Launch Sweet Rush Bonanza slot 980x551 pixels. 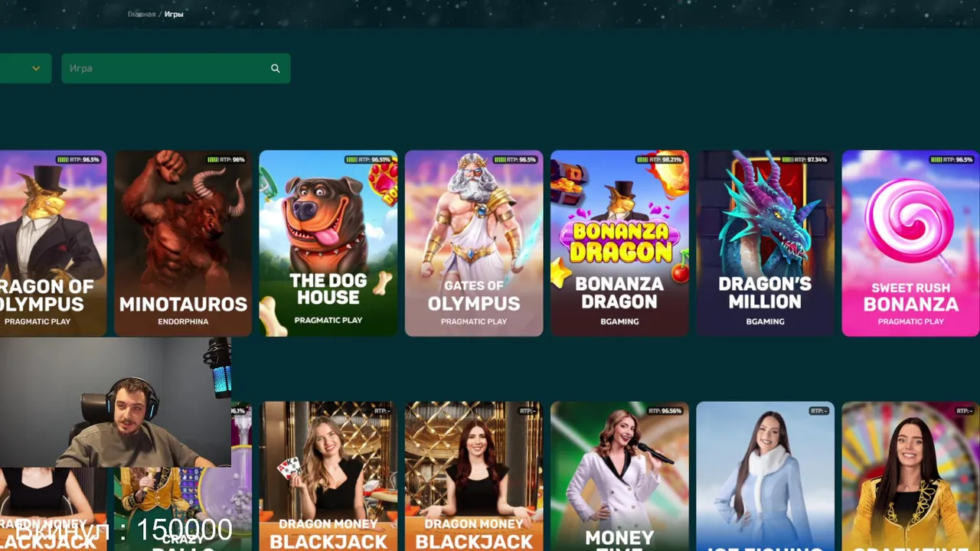click(910, 243)
